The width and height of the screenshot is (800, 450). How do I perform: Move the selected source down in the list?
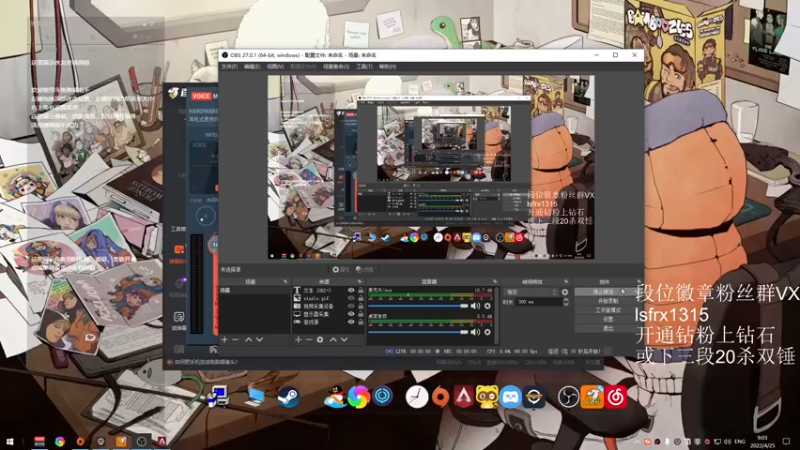point(344,340)
